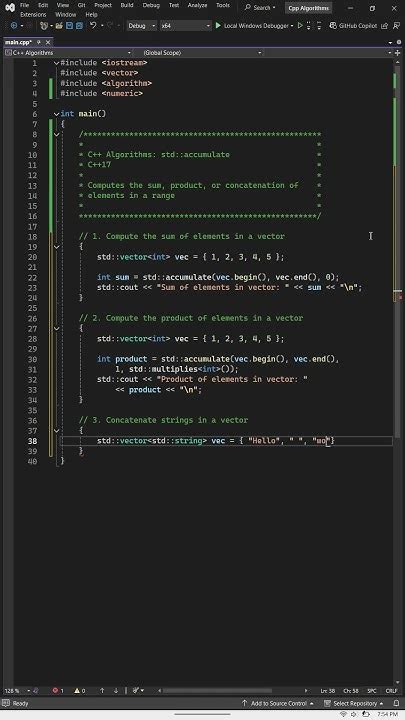Open the File menu
The height and width of the screenshot is (720, 405).
[24, 5]
